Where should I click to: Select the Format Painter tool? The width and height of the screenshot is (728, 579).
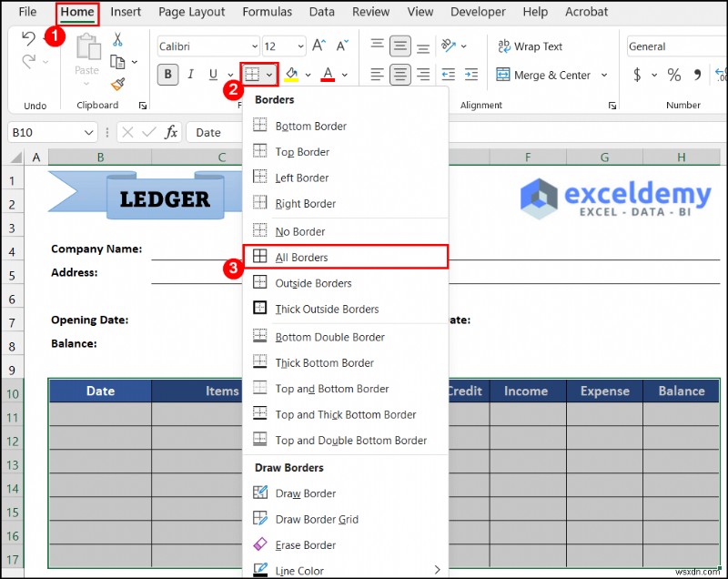coord(116,83)
